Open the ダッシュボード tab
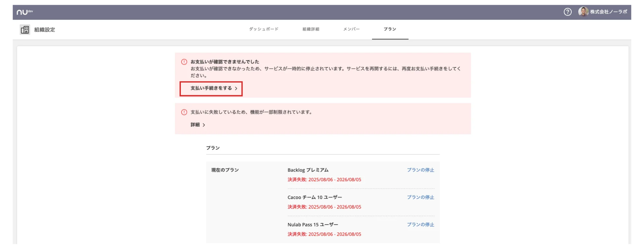The height and width of the screenshot is (249, 644). 264,29
